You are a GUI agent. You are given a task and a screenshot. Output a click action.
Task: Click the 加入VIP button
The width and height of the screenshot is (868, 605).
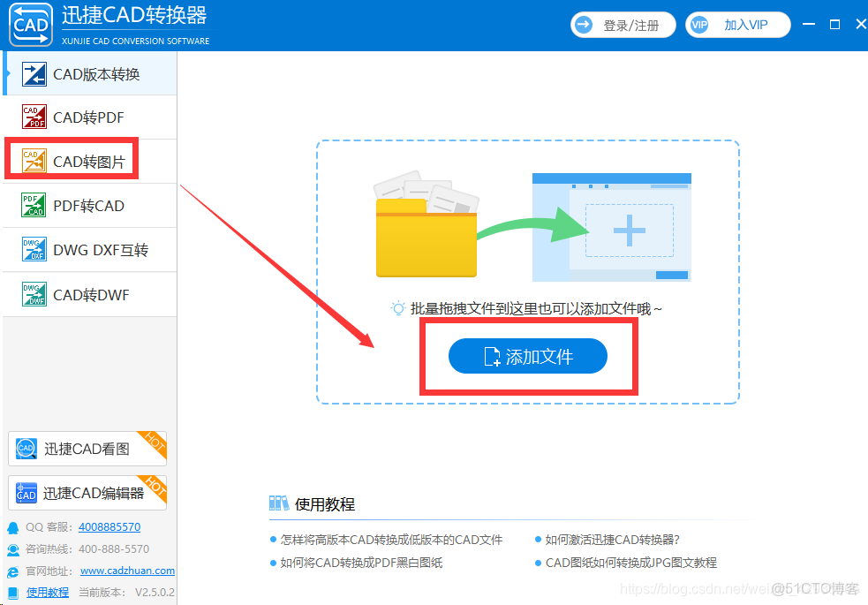(738, 24)
